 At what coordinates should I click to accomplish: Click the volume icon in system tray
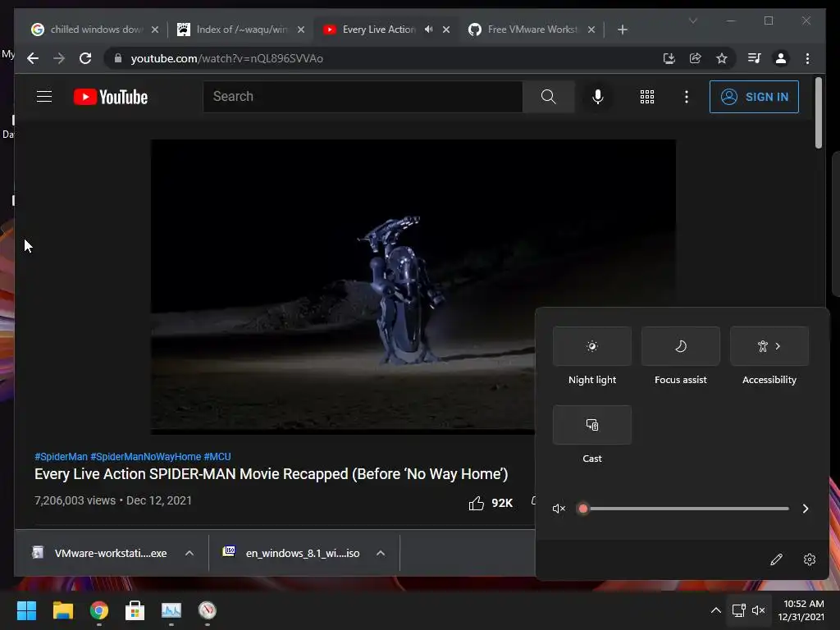click(758, 610)
